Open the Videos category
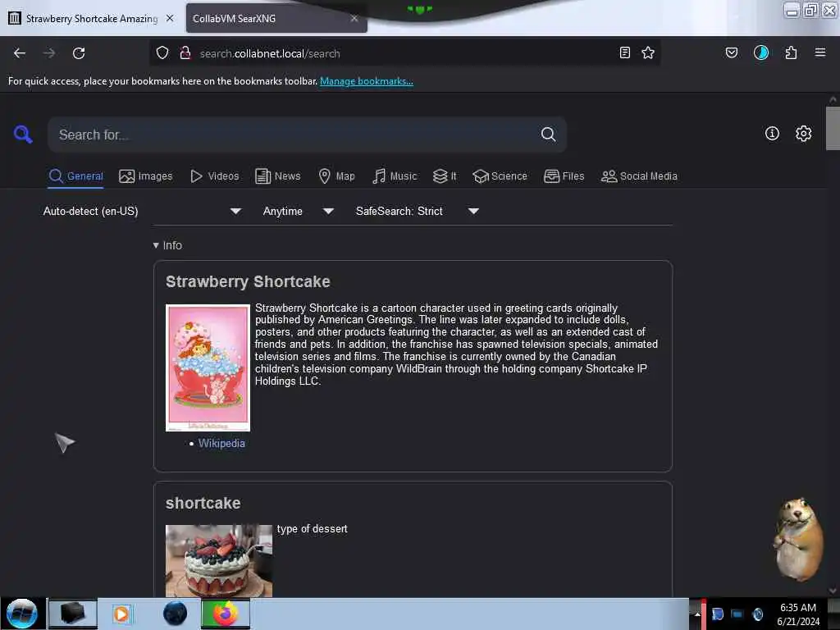This screenshot has height=630, width=840. (215, 176)
